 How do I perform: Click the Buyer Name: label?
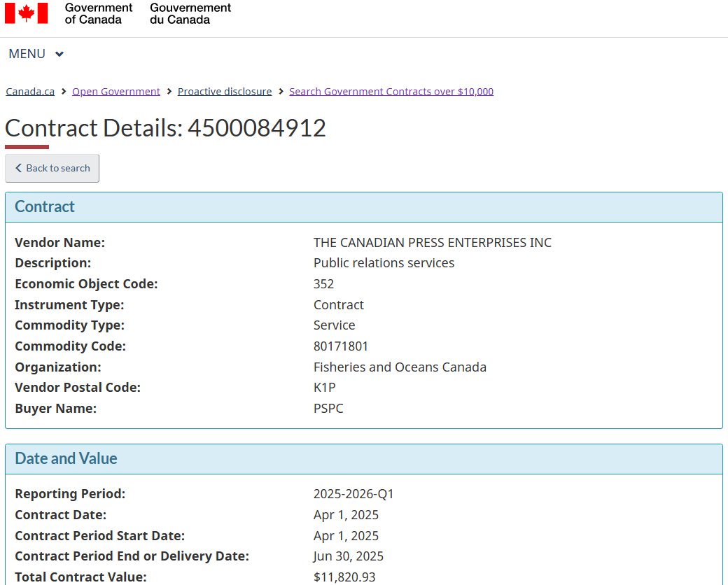(x=56, y=408)
